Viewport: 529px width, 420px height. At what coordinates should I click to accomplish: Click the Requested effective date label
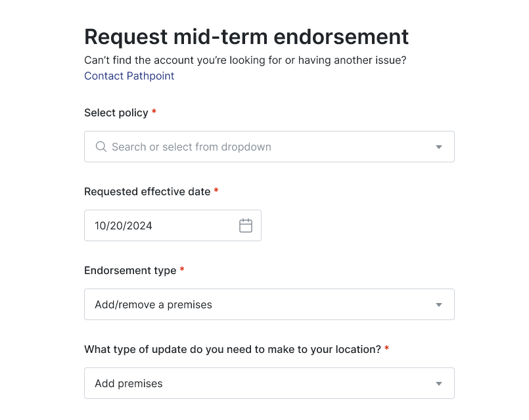[147, 191]
